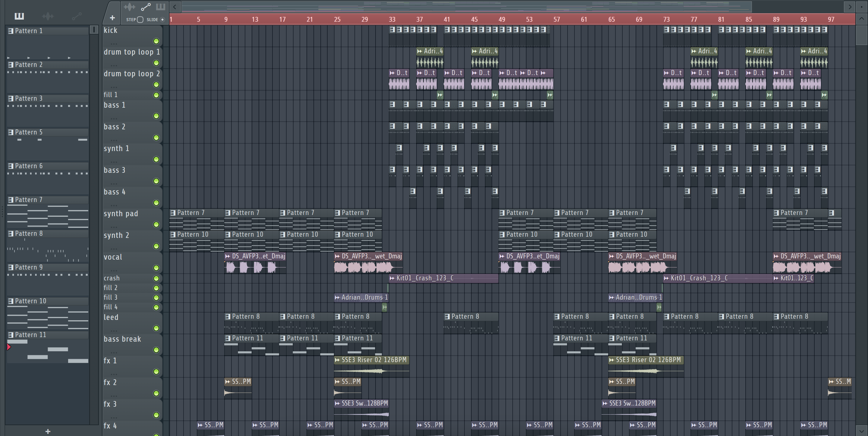Image resolution: width=868 pixels, height=436 pixels.
Task: Mute the leed track
Action: pyautogui.click(x=156, y=328)
